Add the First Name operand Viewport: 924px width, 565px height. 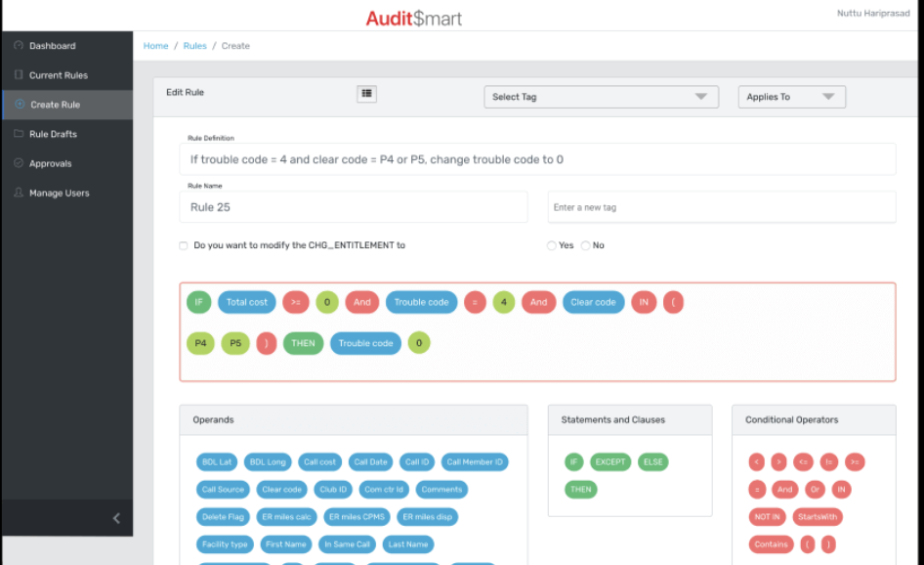tap(286, 543)
